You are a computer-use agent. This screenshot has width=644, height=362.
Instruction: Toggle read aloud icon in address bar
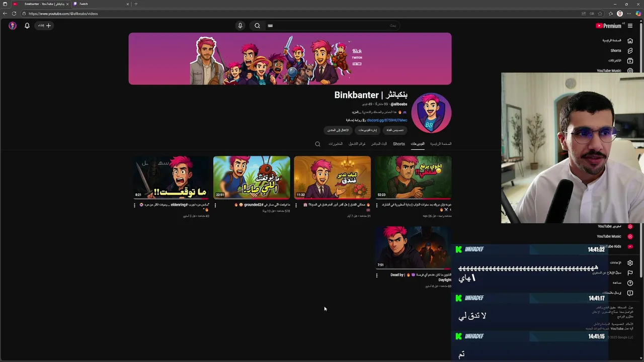(x=592, y=14)
